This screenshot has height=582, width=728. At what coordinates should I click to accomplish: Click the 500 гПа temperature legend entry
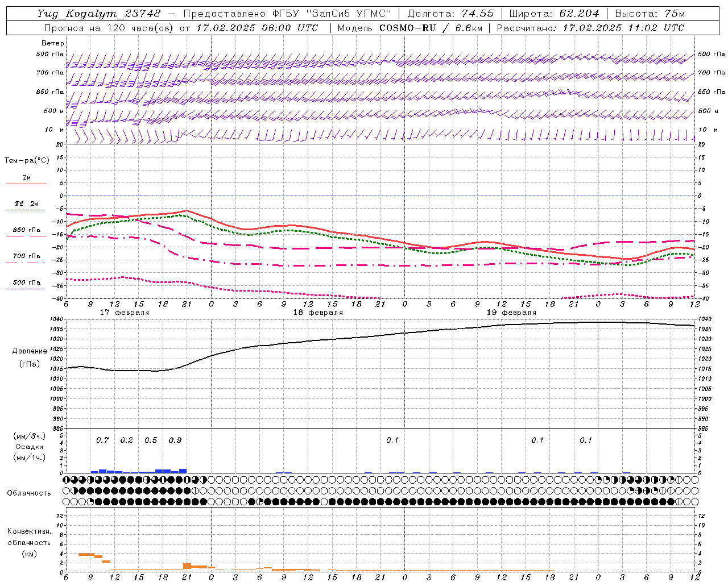click(x=27, y=282)
